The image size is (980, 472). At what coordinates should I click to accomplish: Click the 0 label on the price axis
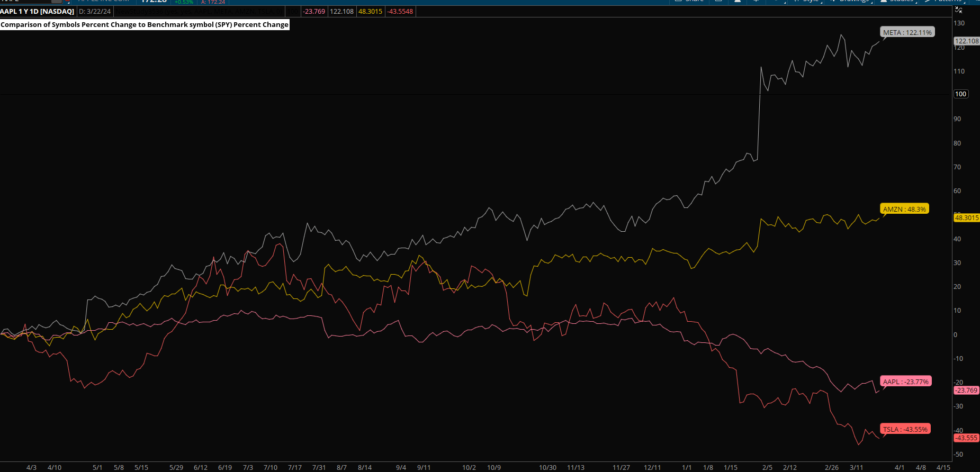pyautogui.click(x=955, y=334)
